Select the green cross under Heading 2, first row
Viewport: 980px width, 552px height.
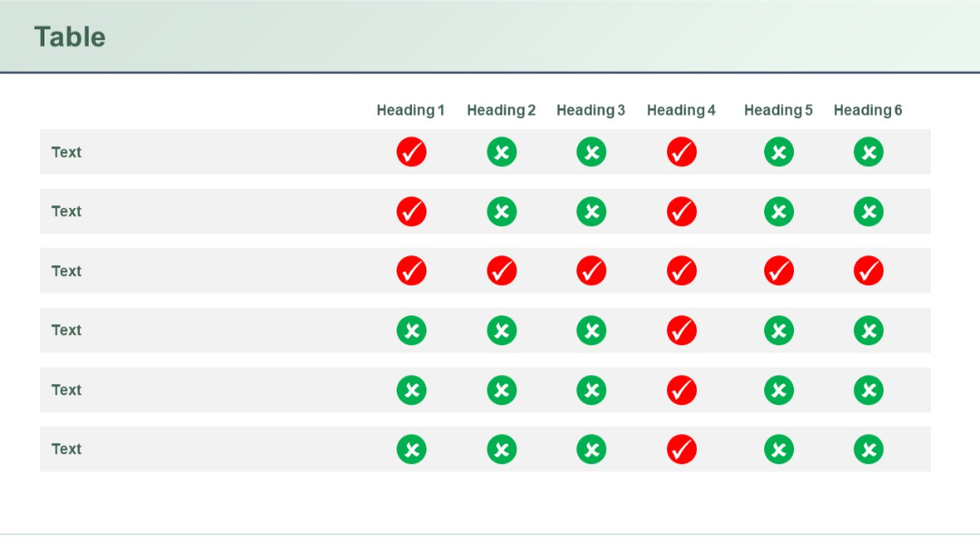pos(502,153)
